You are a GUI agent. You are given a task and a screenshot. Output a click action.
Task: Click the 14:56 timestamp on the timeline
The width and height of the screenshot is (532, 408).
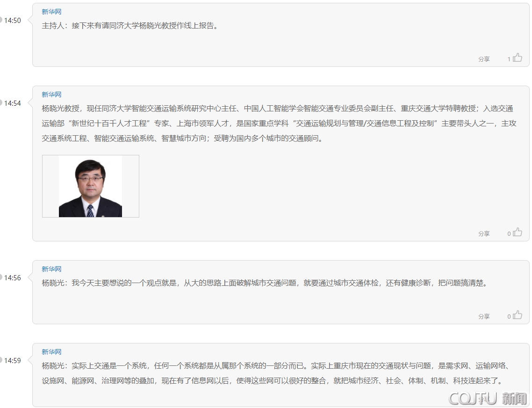point(13,278)
